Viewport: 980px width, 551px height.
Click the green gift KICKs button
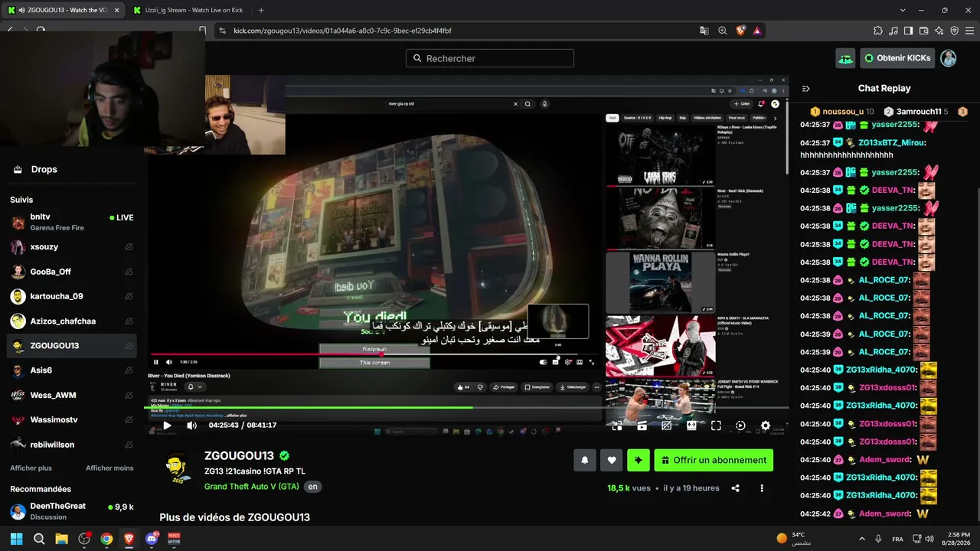point(638,460)
